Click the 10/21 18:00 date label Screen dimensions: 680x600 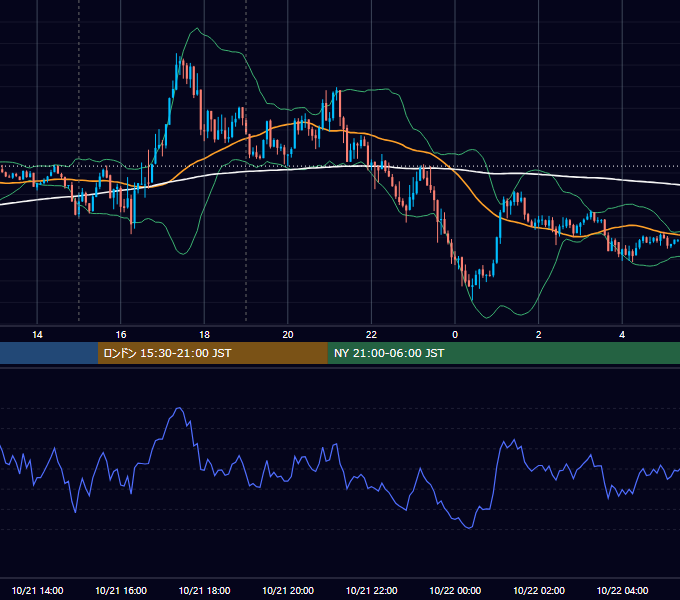tap(204, 590)
